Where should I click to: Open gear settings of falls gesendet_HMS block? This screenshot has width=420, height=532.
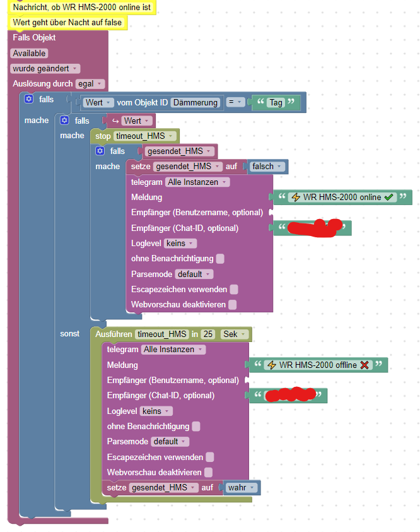click(100, 151)
